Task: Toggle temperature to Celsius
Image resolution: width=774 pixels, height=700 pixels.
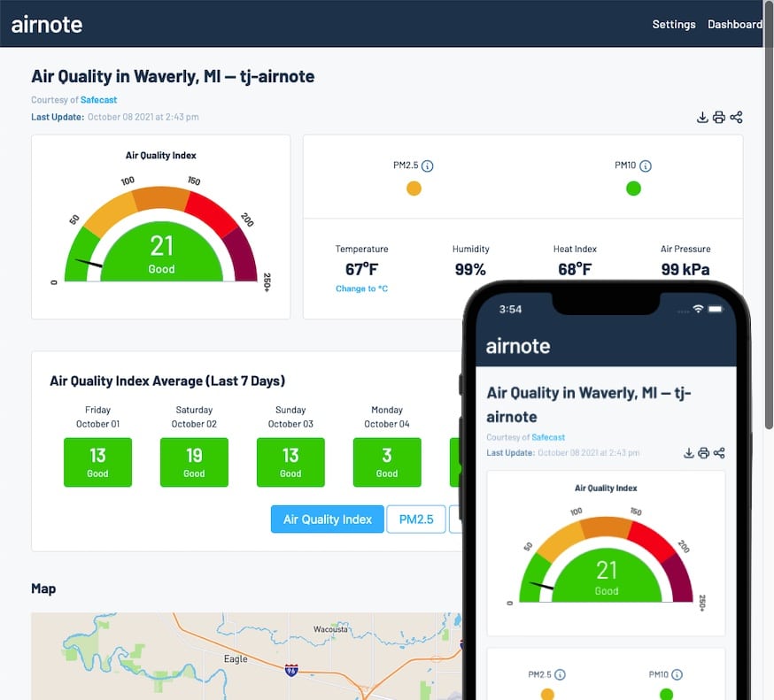Action: click(360, 288)
